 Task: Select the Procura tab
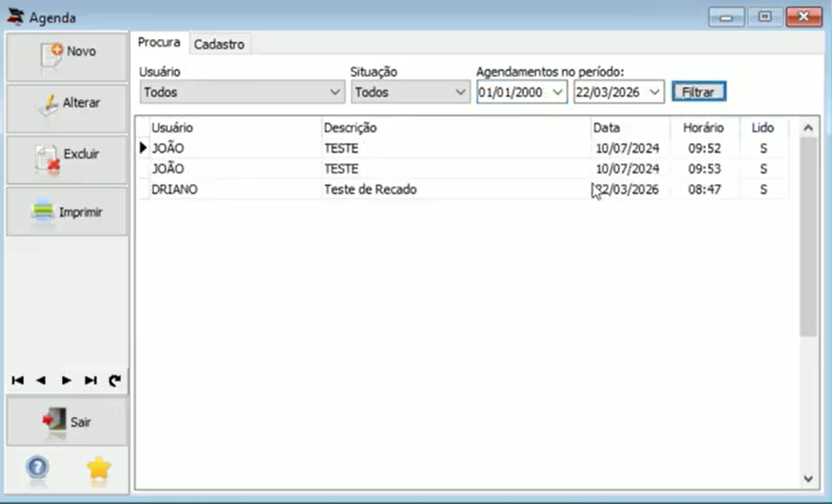(x=159, y=42)
